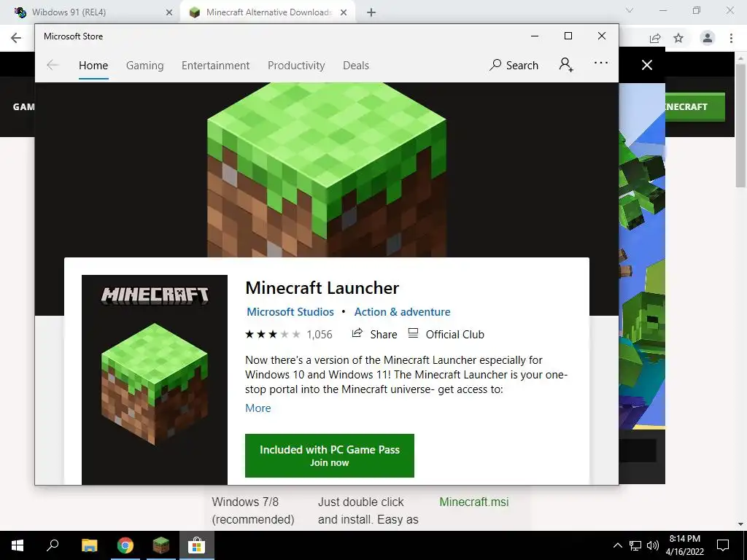Click the Minecraft Launcher box art thumbnail
Image resolution: width=747 pixels, height=560 pixels.
[155, 380]
